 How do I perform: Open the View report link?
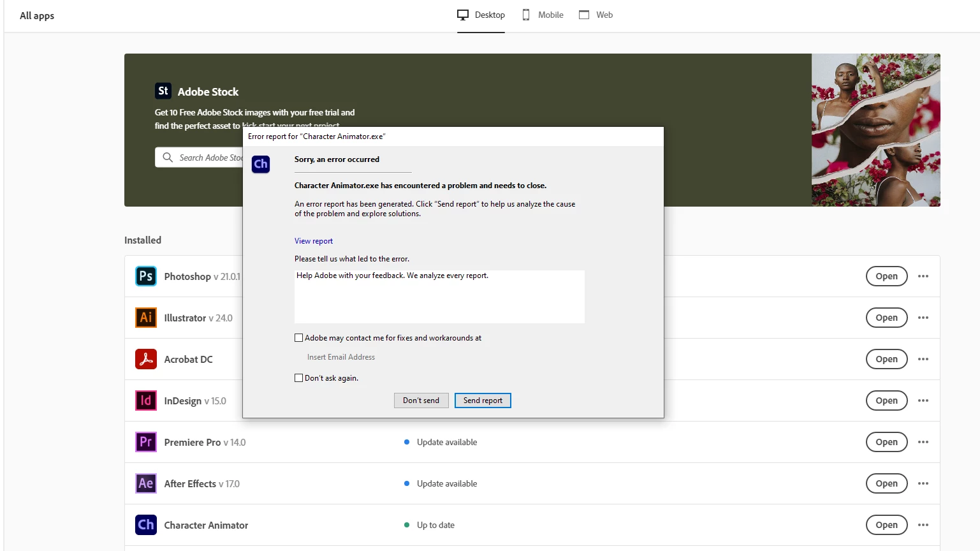coord(314,241)
